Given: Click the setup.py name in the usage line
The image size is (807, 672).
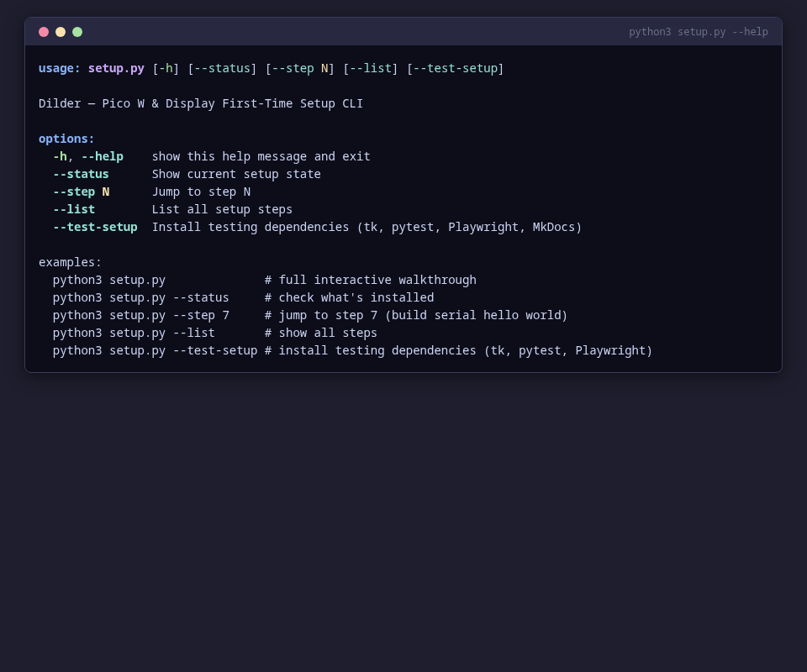Looking at the screenshot, I should click(116, 68).
